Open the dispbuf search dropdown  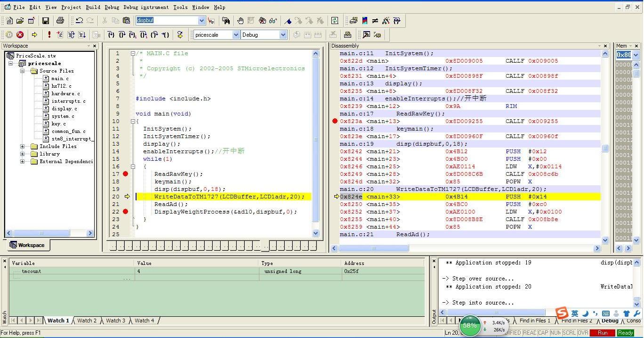tap(201, 21)
